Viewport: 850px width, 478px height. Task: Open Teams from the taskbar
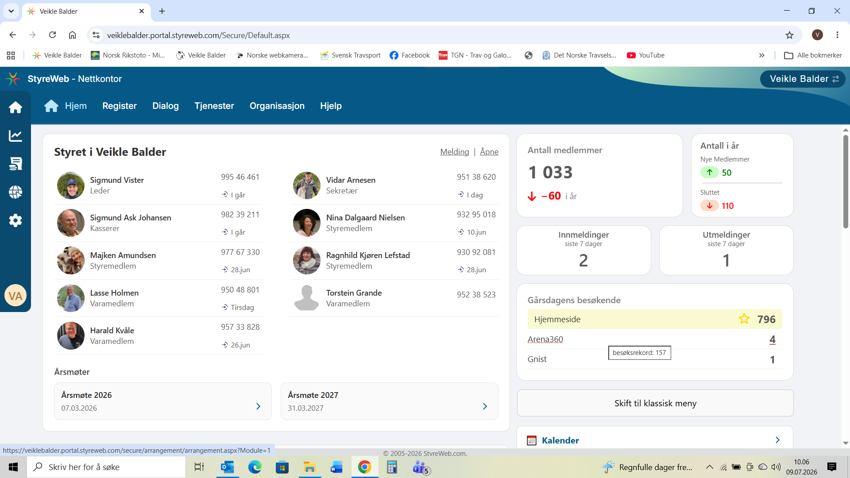pyautogui.click(x=421, y=467)
